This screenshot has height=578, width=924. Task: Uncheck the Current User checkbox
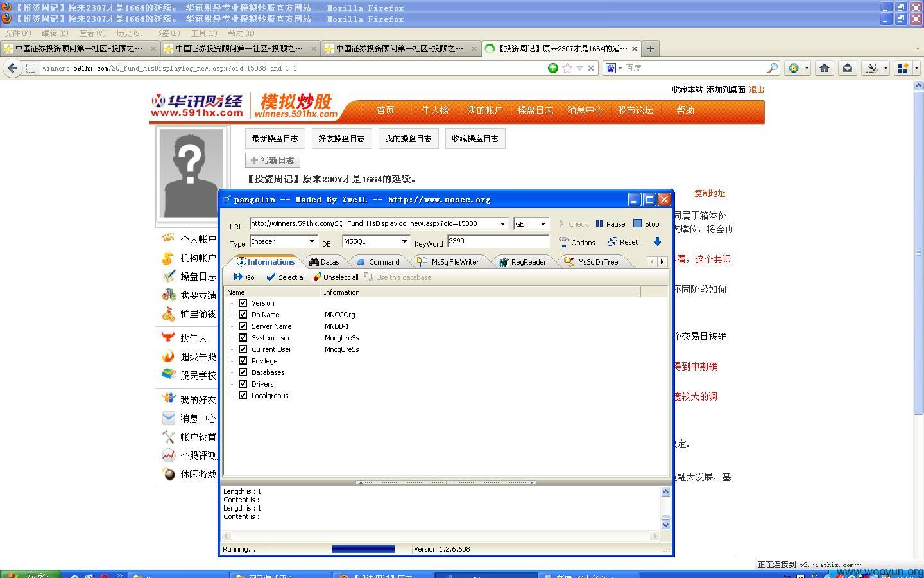[x=243, y=349]
